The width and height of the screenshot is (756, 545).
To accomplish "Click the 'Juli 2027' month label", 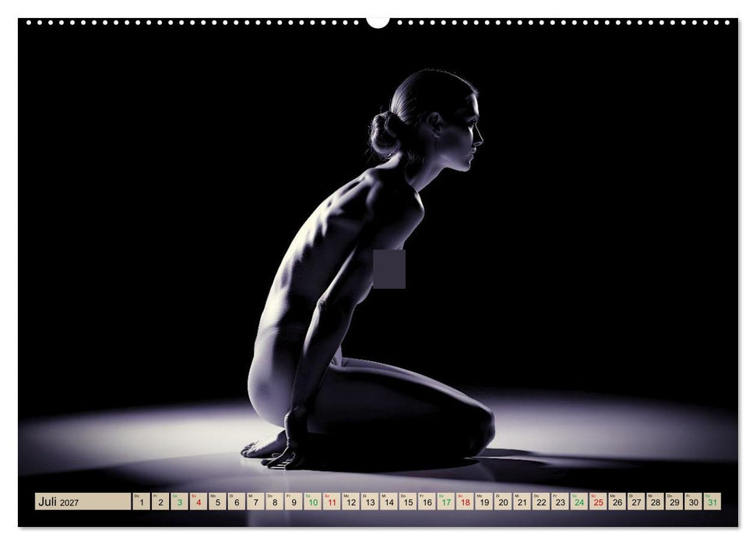I will pyautogui.click(x=83, y=501).
